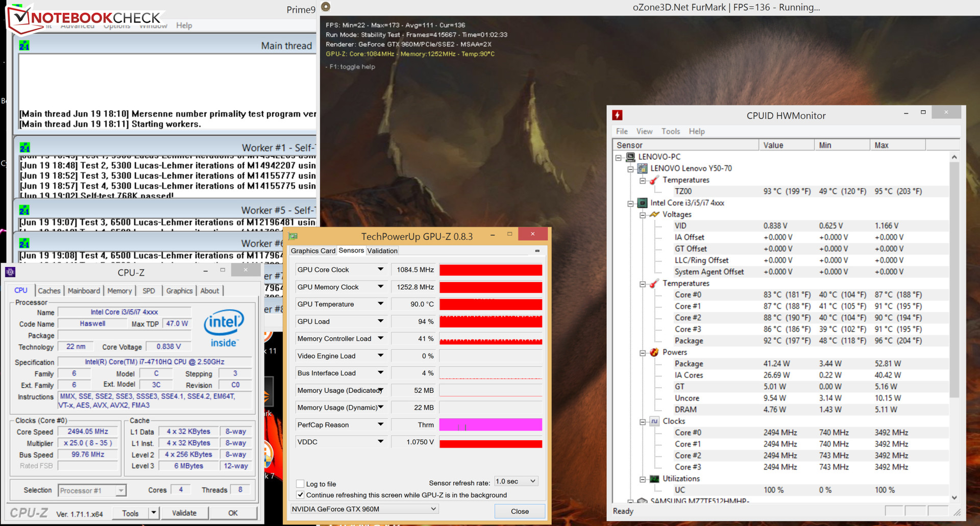This screenshot has height=526, width=980.
Task: Click the magenta PerfCap Reason graph bar
Action: pos(491,424)
